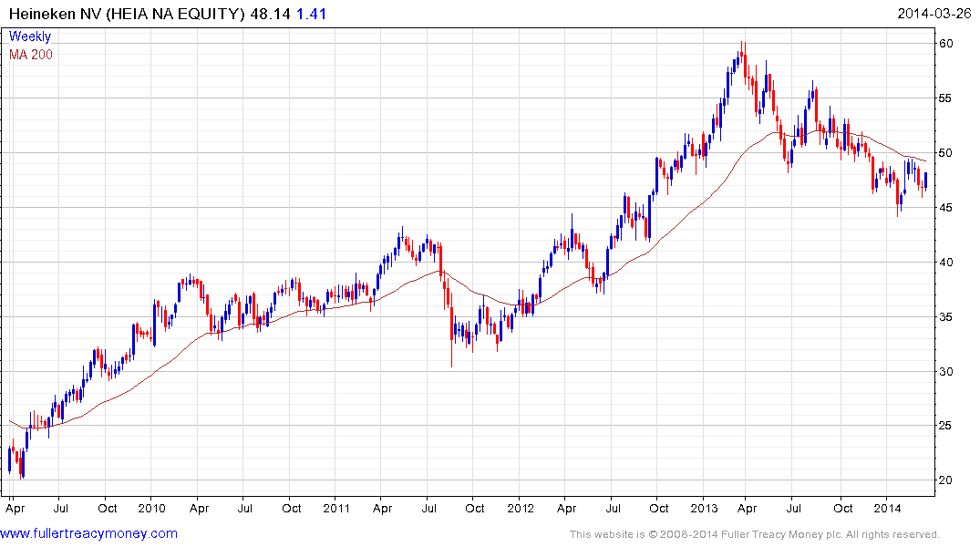Click the 20 price axis label
The width and height of the screenshot is (980, 547).
tap(945, 480)
